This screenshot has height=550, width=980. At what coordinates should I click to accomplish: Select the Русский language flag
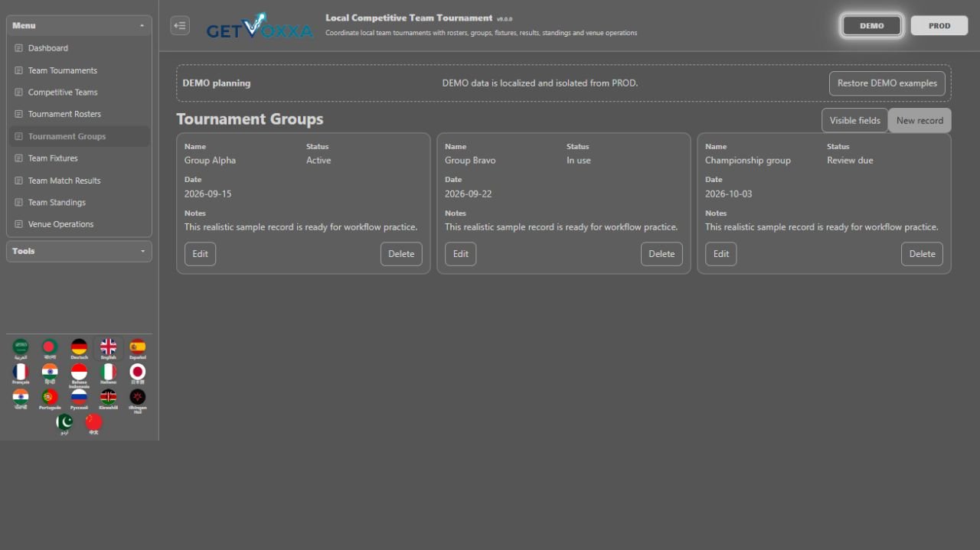[79, 398]
